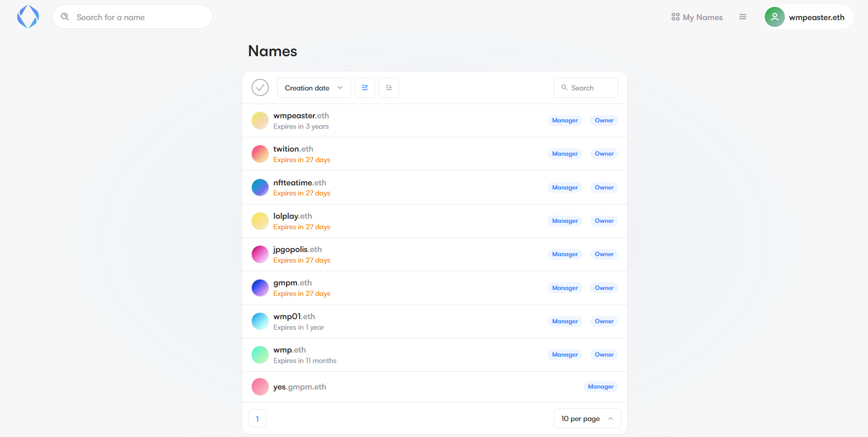Navigate to My Names
868x437 pixels.
point(702,17)
